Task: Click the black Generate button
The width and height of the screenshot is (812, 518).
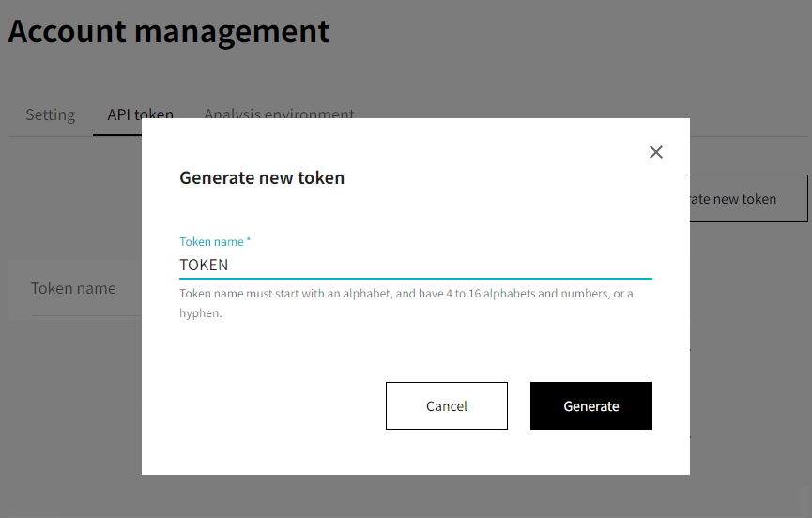Action: [x=590, y=405]
